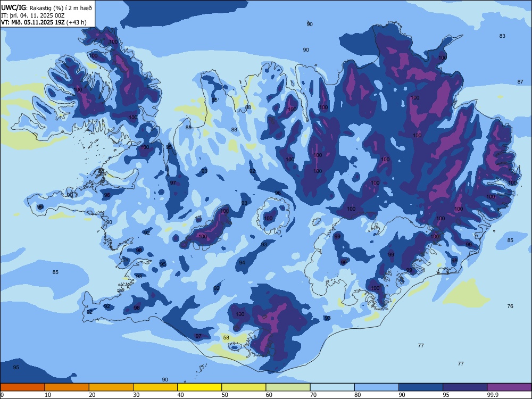Click the dark orange 0–10 legend swatch
Viewport: 532px width, 399px height.
(22, 387)
